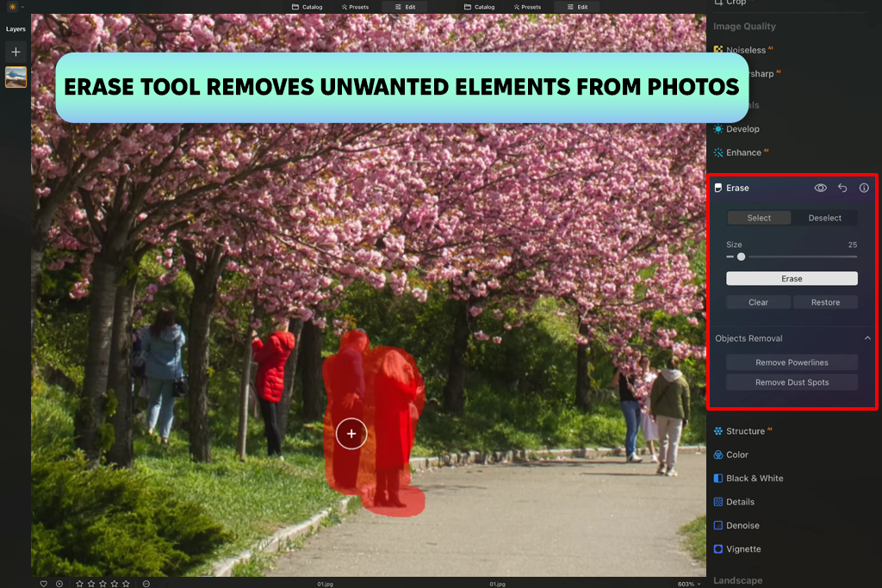Expand the dropdown arrow beside the app logo
This screenshot has width=882, height=588.
coord(22,7)
